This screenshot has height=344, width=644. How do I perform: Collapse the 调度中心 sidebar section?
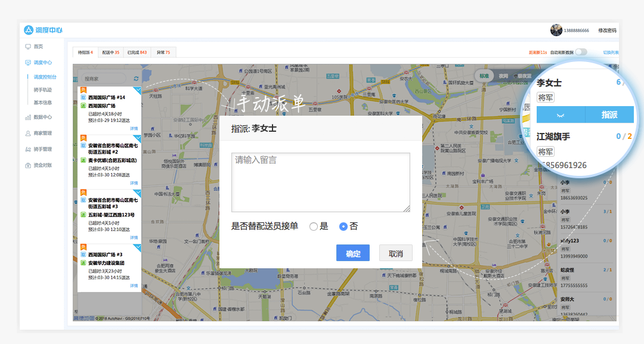(42, 63)
